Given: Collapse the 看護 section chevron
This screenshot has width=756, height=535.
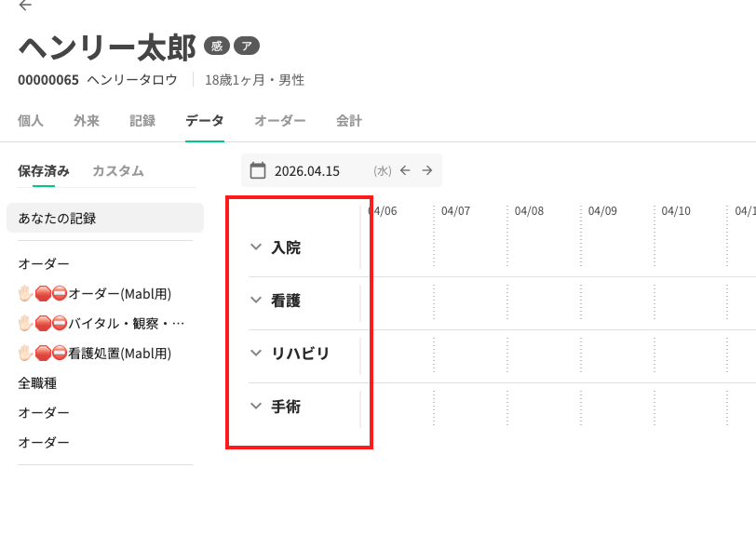Looking at the screenshot, I should click(256, 300).
